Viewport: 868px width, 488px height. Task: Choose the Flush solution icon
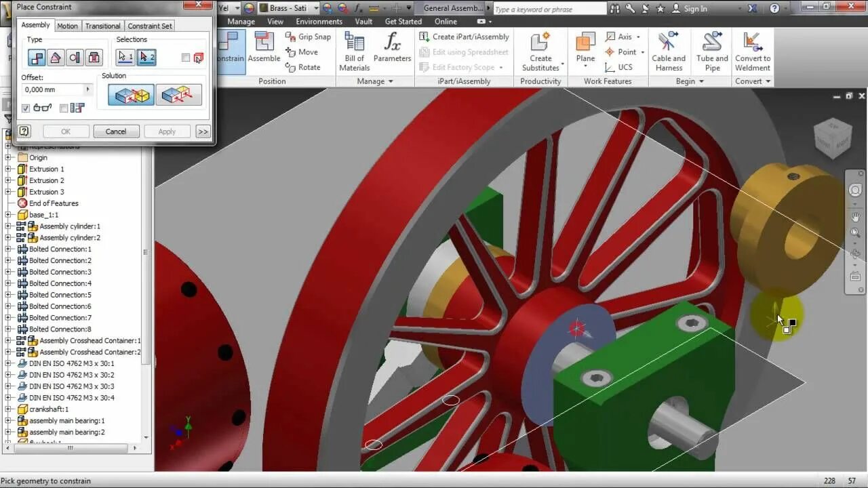tap(178, 95)
